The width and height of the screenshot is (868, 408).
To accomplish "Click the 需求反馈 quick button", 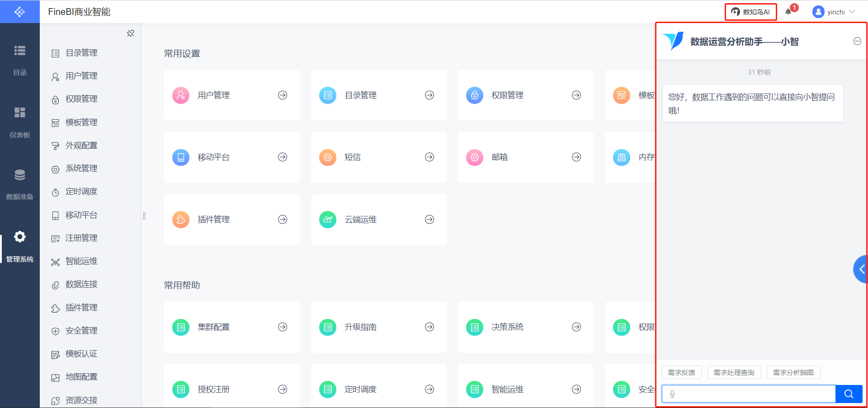I will point(681,372).
